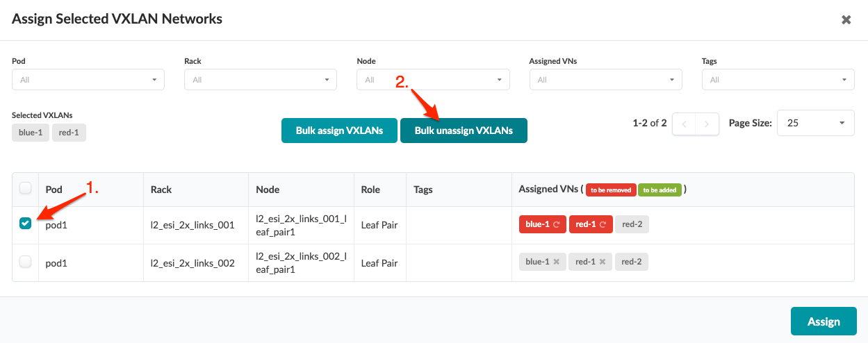This screenshot has height=343, width=868.
Task: Open the Tags filter dropdown
Action: click(778, 80)
